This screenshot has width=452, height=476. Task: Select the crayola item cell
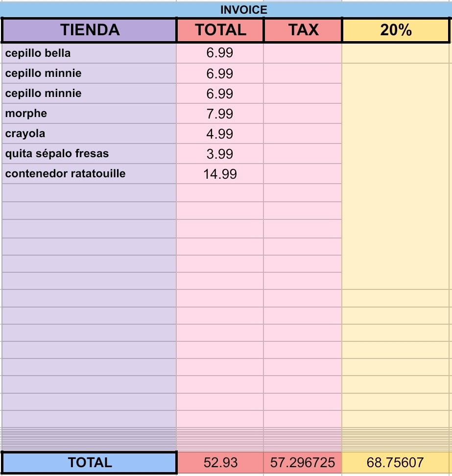coord(89,133)
